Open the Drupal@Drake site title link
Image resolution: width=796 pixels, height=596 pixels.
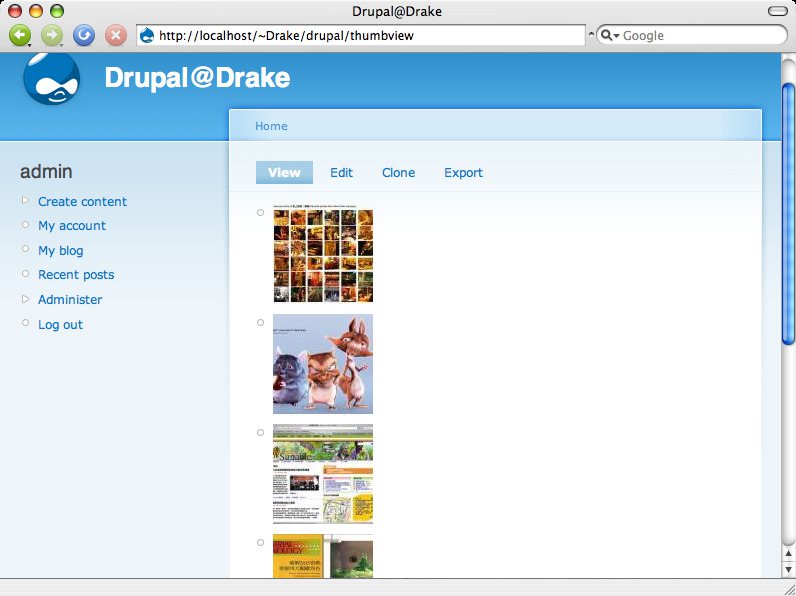point(197,78)
